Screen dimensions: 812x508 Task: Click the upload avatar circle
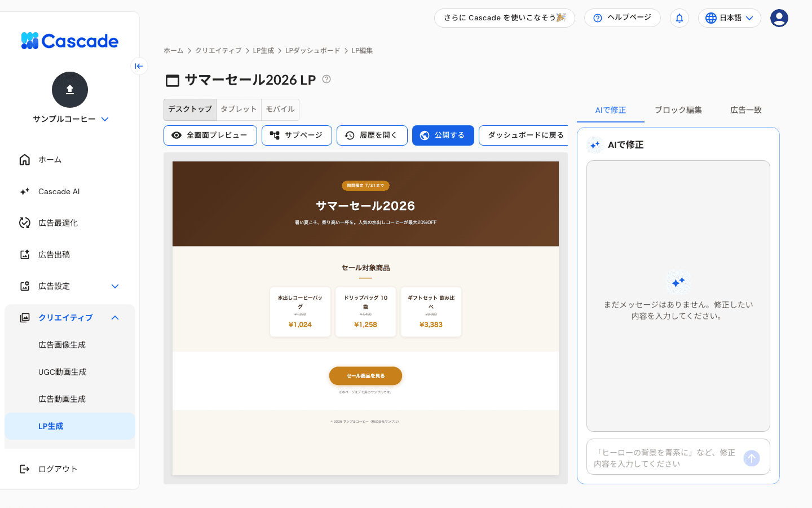(x=70, y=90)
